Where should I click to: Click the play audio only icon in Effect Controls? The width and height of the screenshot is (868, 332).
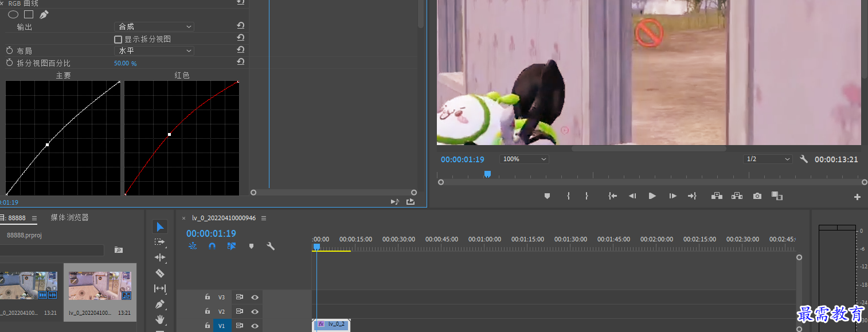click(394, 201)
